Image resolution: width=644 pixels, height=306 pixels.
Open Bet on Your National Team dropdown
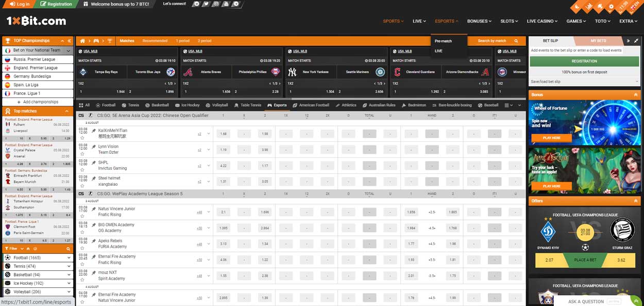click(x=68, y=51)
